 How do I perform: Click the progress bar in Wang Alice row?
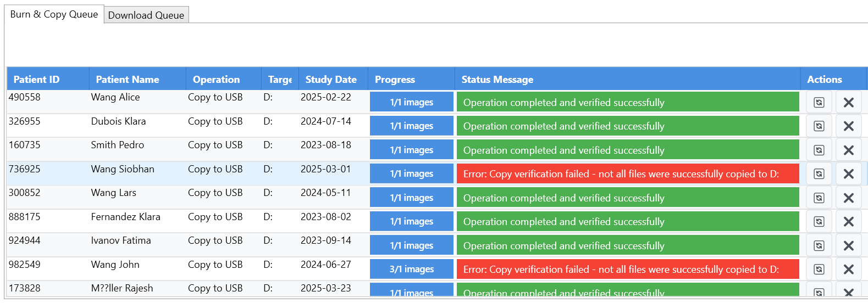[411, 103]
